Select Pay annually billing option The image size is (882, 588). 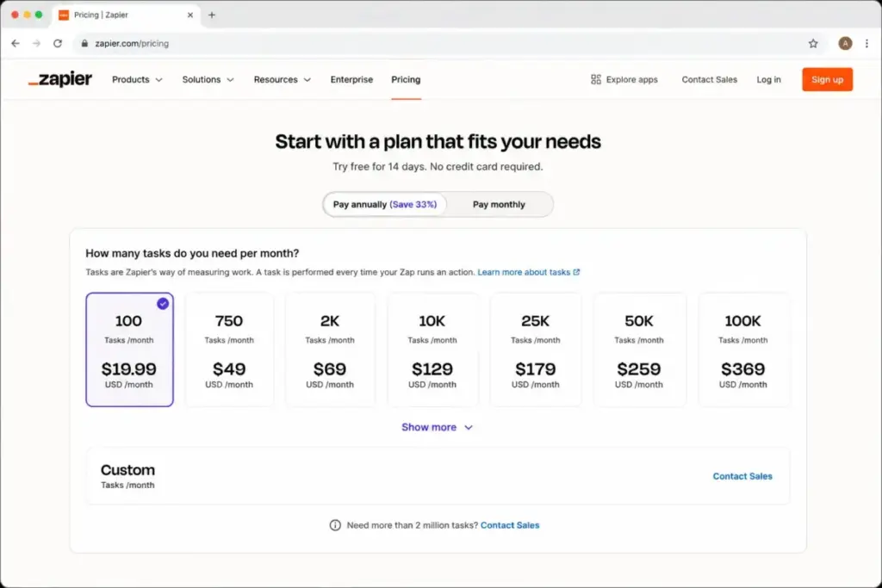click(x=385, y=205)
